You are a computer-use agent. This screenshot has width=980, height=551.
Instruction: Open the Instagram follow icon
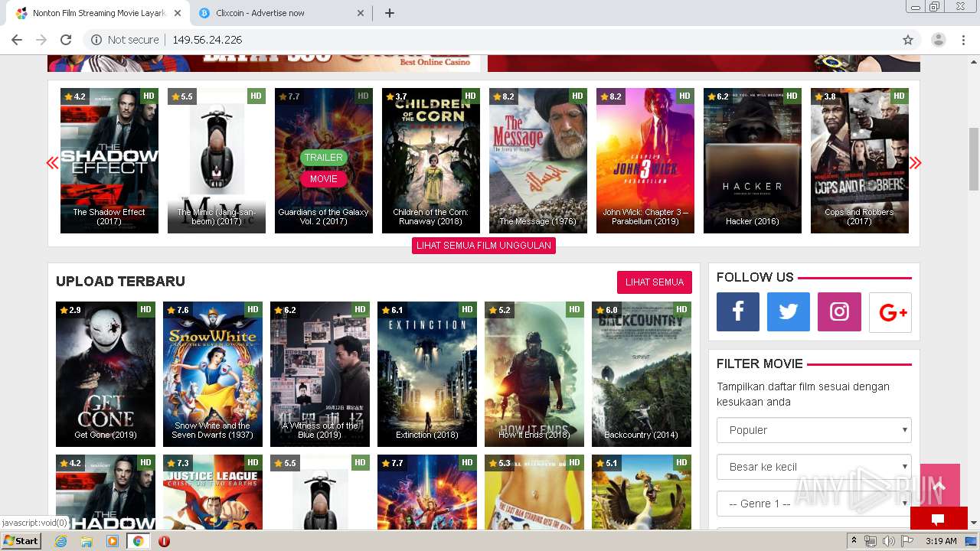point(839,311)
